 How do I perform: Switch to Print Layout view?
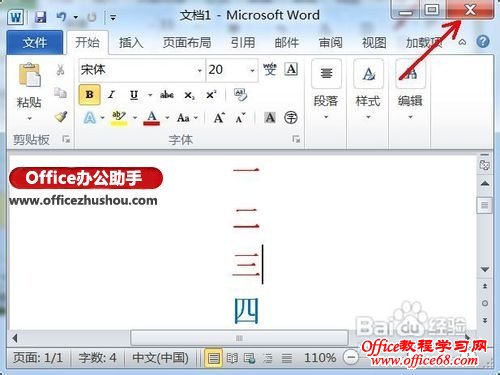pyautogui.click(x=213, y=358)
